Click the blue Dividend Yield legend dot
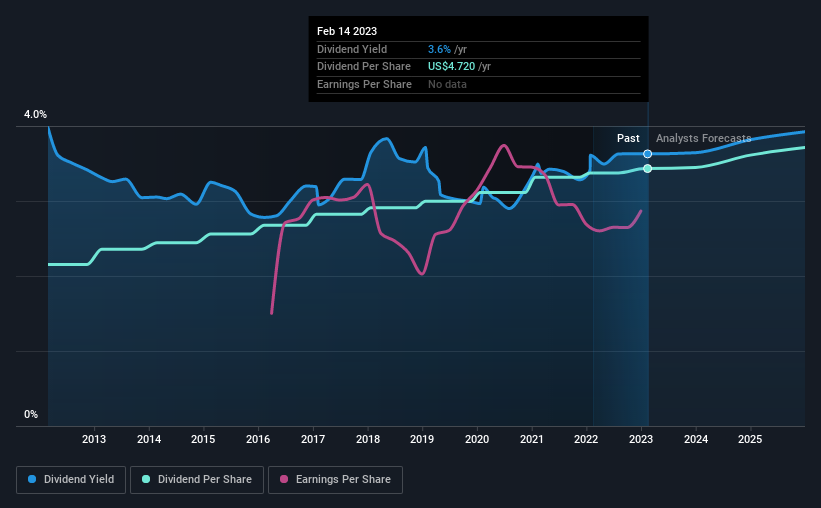821x508 pixels. pyautogui.click(x=32, y=479)
